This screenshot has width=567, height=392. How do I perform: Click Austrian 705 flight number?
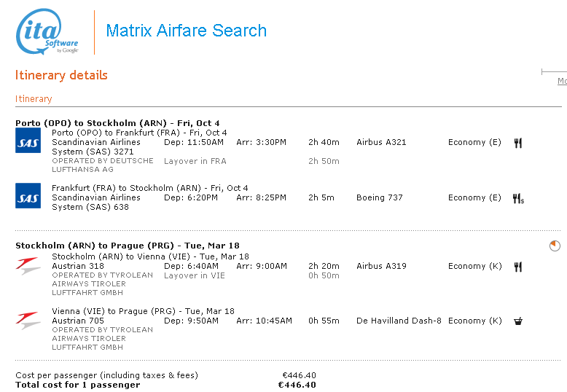(78, 321)
